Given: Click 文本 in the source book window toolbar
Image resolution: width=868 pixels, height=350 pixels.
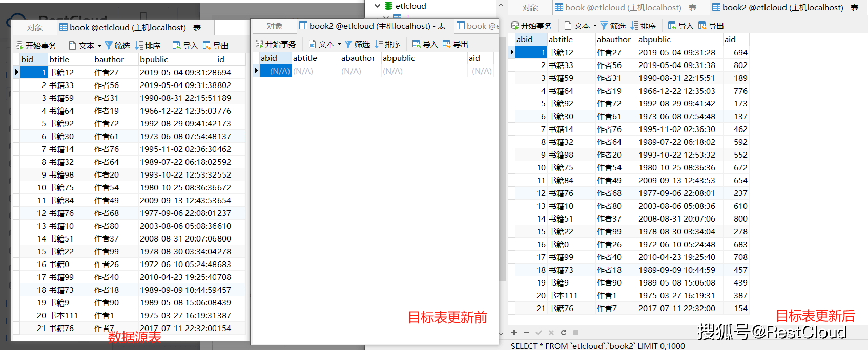Looking at the screenshot, I should coord(81,46).
